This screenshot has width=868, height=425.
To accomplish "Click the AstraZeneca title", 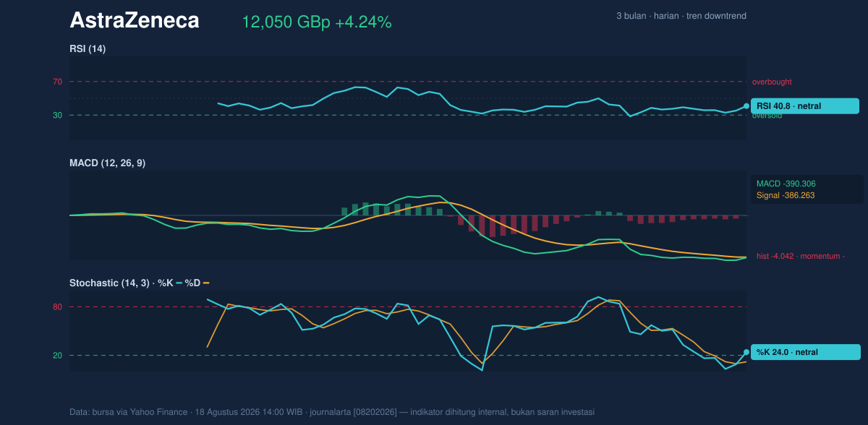I will click(135, 21).
